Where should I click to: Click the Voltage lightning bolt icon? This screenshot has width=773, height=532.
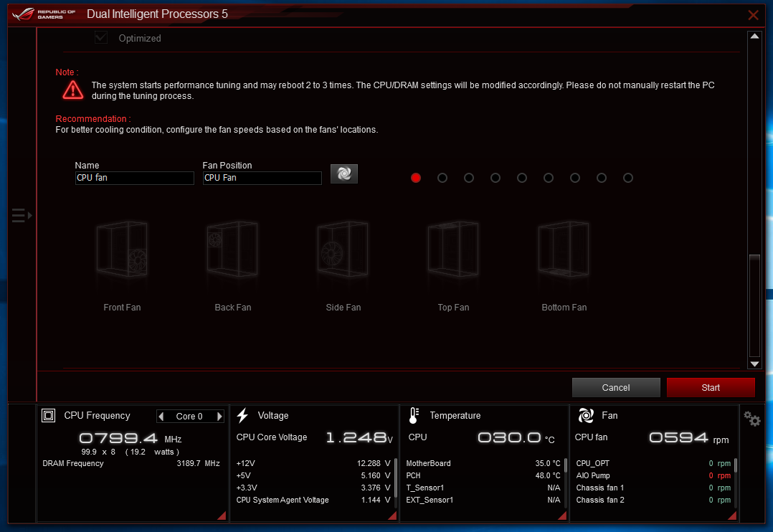click(x=242, y=416)
